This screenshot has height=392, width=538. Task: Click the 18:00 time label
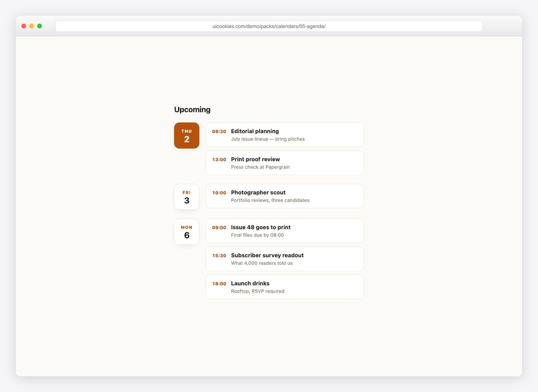pyautogui.click(x=219, y=284)
